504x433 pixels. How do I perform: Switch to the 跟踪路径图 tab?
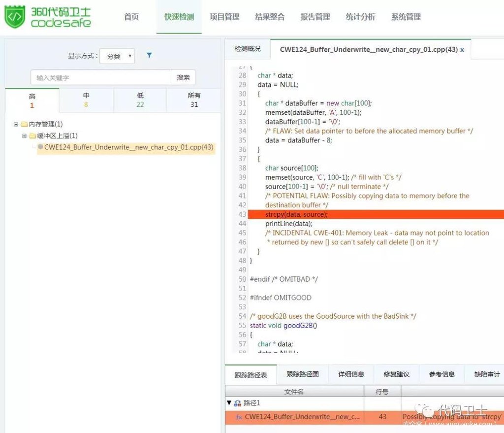coord(302,374)
